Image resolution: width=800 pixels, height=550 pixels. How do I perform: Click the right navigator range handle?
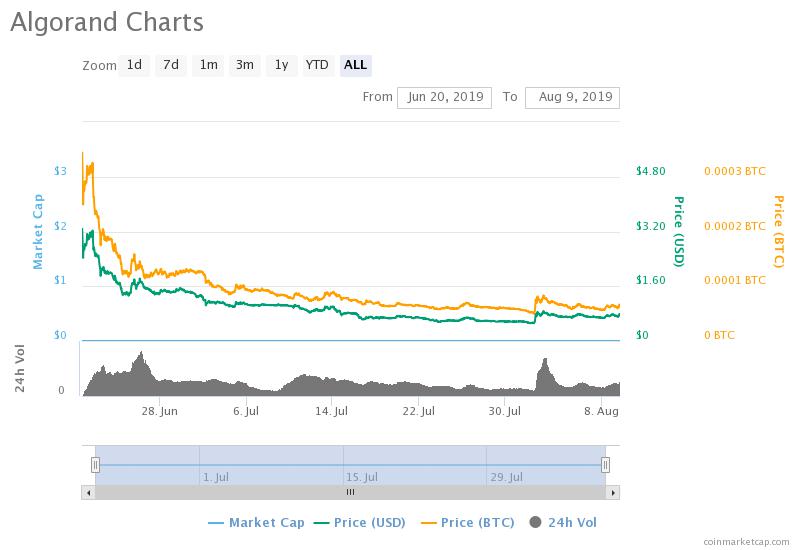[605, 465]
